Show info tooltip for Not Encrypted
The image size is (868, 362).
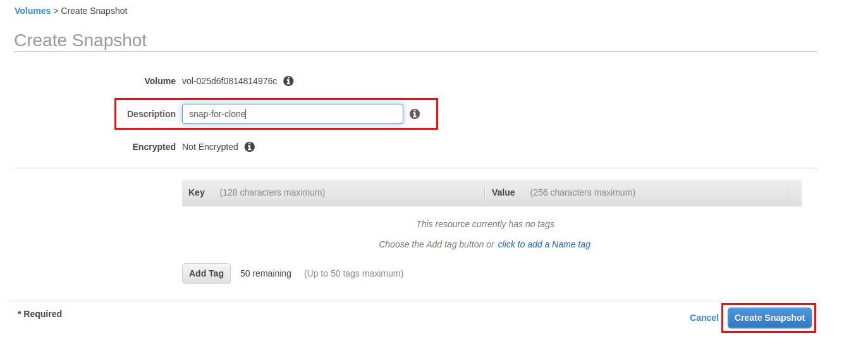tap(250, 147)
